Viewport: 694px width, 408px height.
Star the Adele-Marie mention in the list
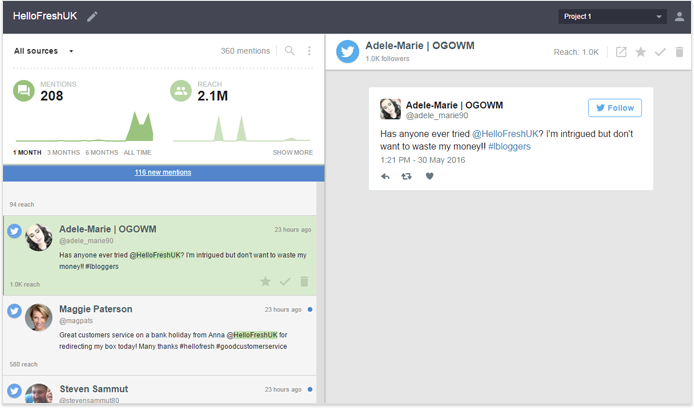[x=265, y=281]
